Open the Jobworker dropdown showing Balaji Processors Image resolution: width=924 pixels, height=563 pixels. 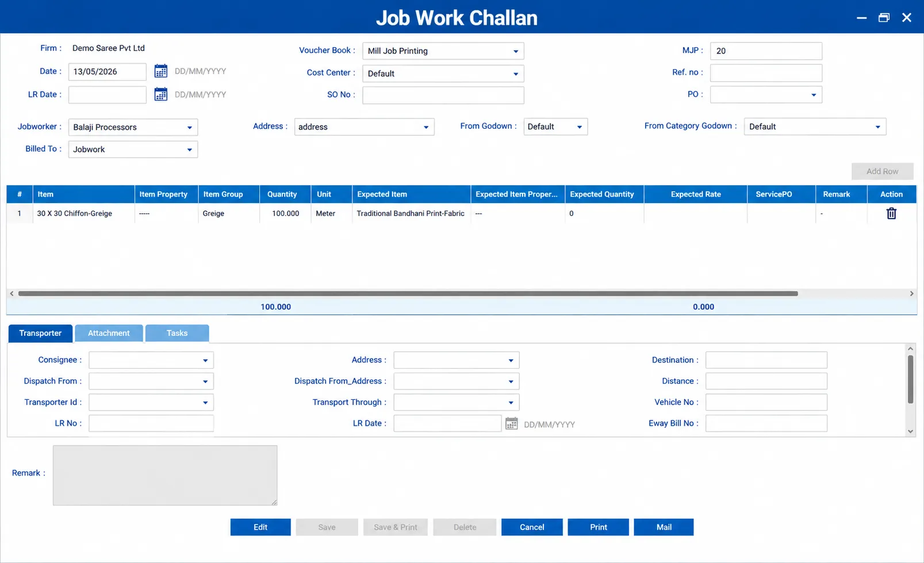[x=133, y=127]
